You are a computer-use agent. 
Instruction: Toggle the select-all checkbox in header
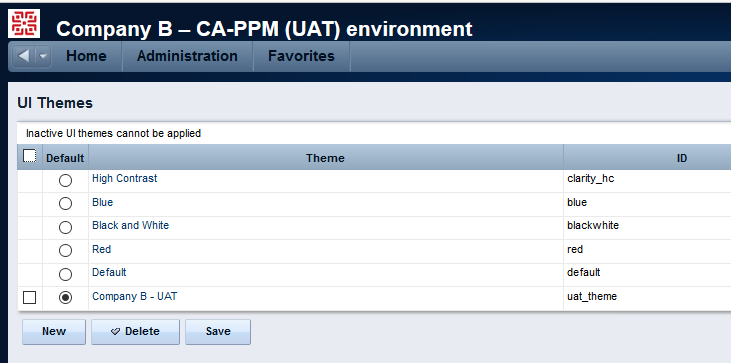click(x=30, y=156)
